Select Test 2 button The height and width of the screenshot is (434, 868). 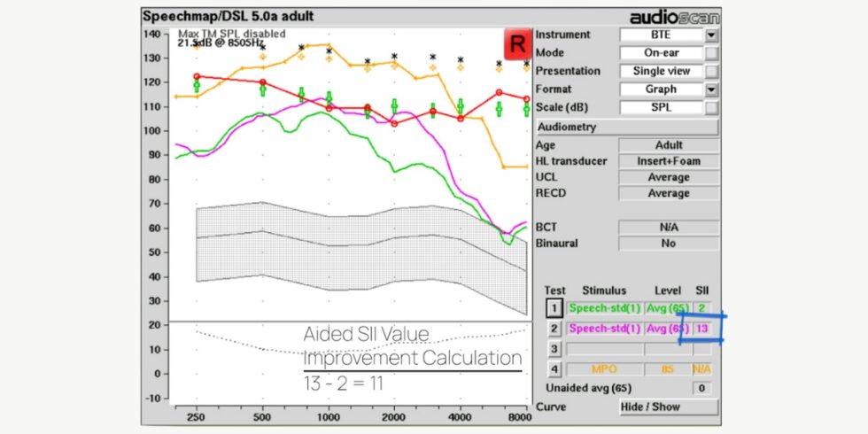coord(554,329)
